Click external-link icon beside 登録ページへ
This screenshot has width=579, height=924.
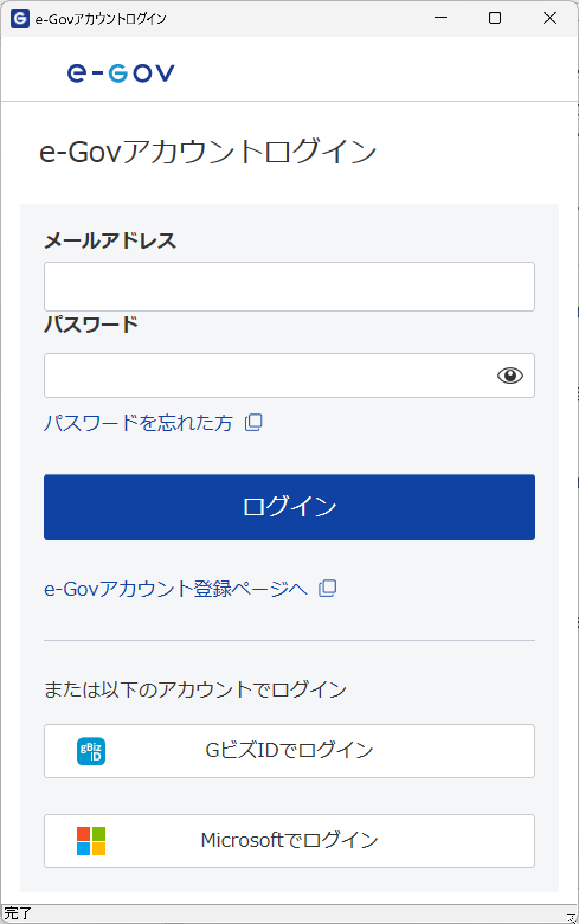click(327, 588)
